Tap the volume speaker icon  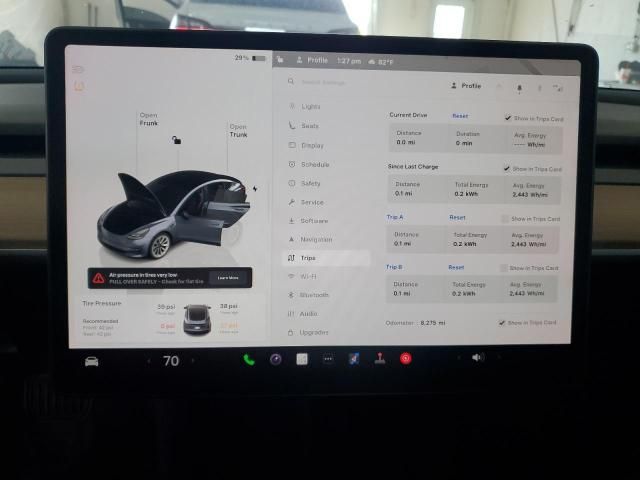click(477, 357)
